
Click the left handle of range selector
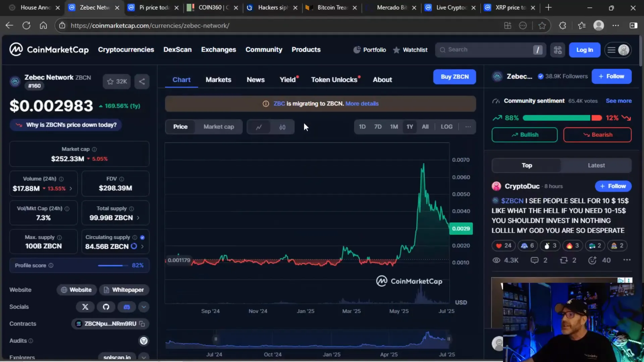216,339
